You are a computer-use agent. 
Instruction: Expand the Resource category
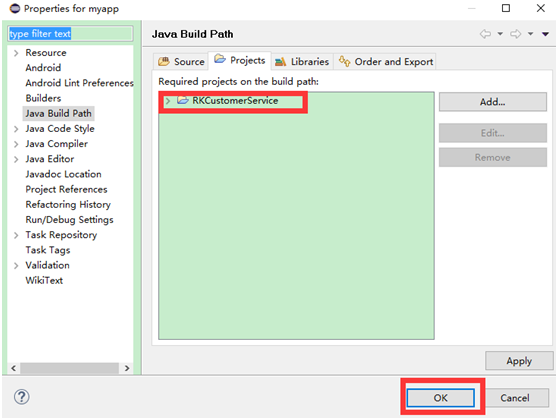click(x=16, y=53)
